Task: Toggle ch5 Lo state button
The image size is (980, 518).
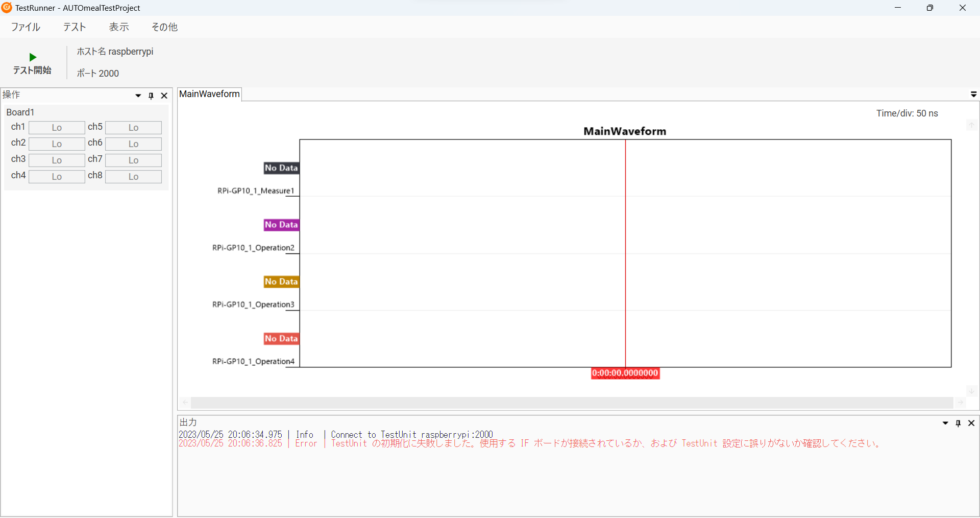Action: click(x=133, y=128)
